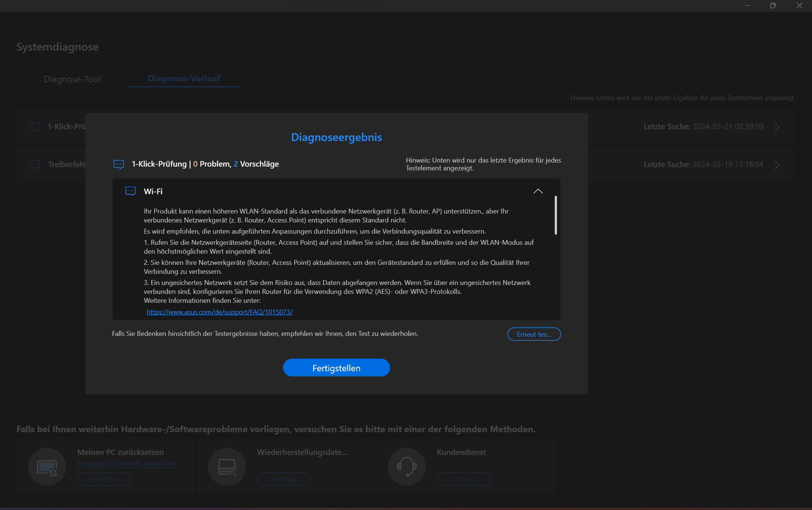Viewport: 812px width, 510px height.
Task: Restore down the window
Action: (773, 6)
